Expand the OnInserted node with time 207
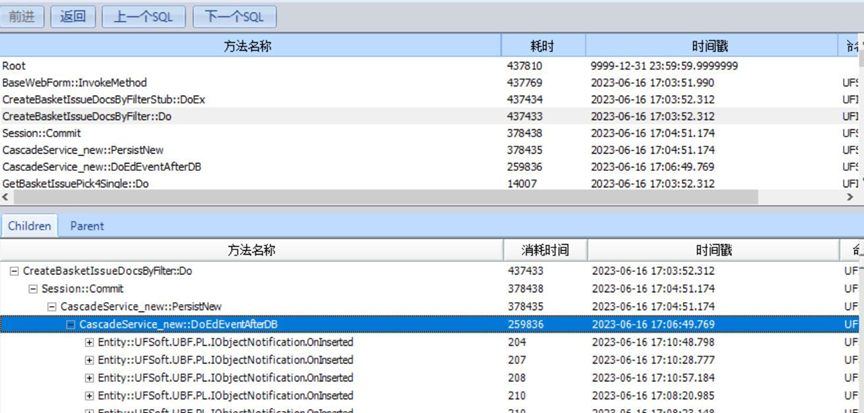The width and height of the screenshot is (864, 413). [90, 361]
